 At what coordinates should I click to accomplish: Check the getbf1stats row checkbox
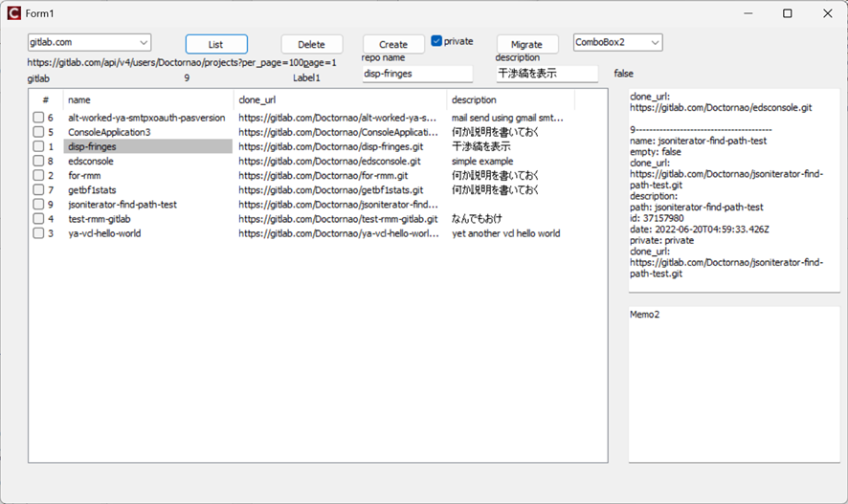[38, 189]
